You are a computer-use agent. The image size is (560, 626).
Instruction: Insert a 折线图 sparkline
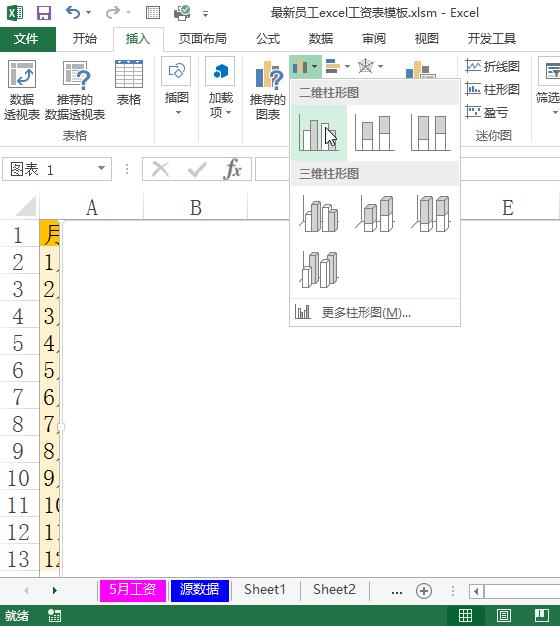pos(493,66)
